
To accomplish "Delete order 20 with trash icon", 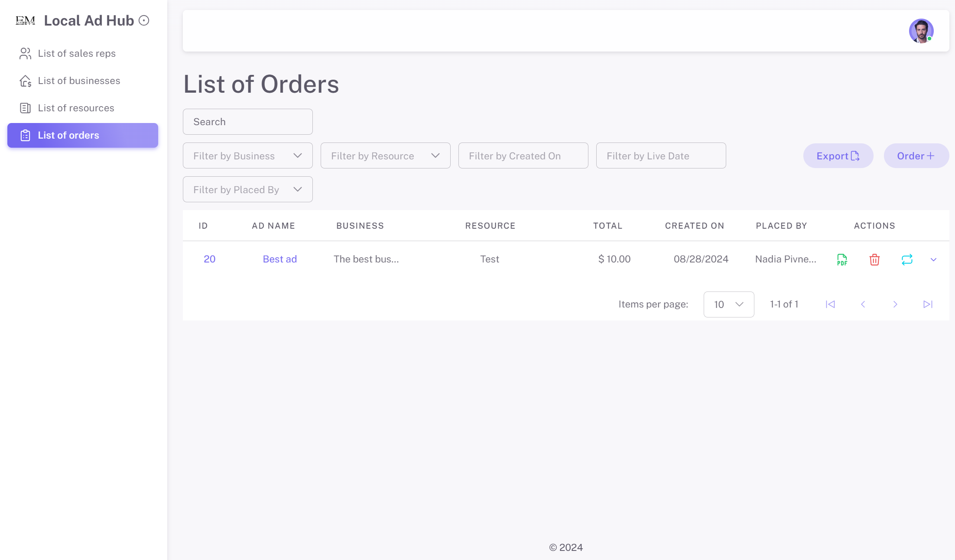I will (x=874, y=259).
